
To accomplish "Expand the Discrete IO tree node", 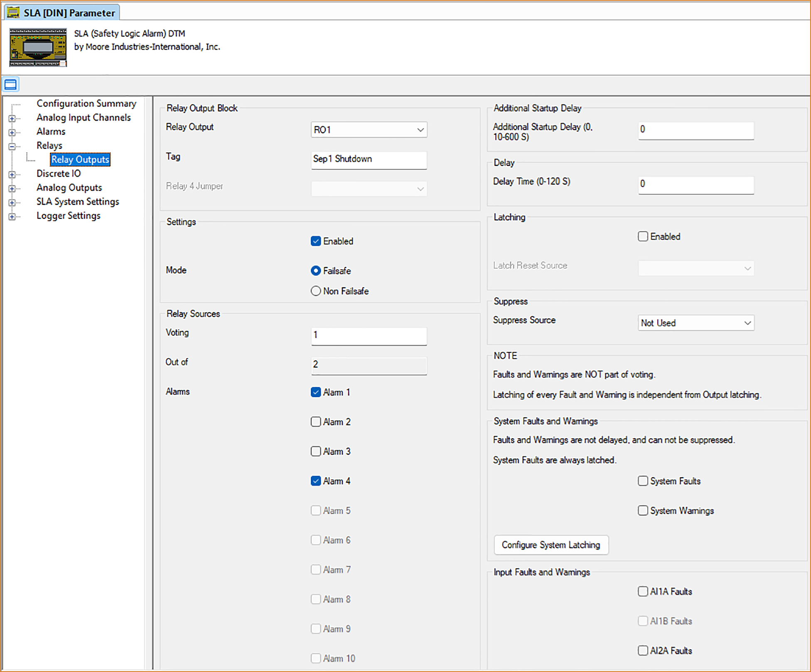I will pos(12,174).
